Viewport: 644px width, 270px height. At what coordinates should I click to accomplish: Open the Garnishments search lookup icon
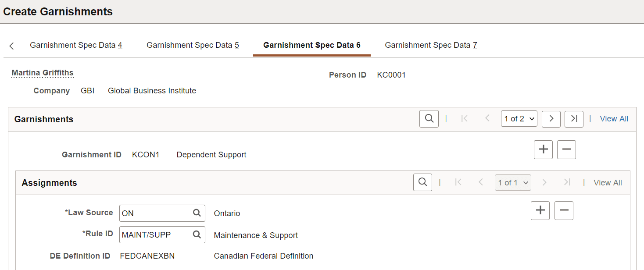[429, 118]
